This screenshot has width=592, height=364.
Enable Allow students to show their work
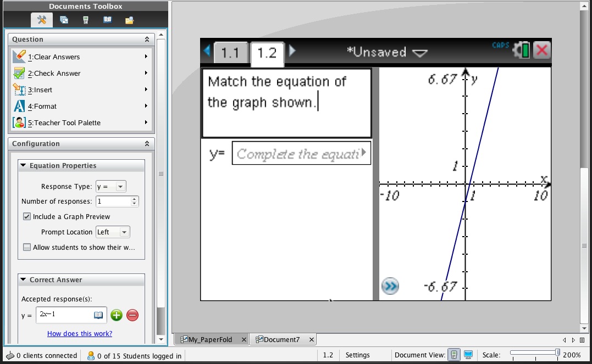pos(26,248)
